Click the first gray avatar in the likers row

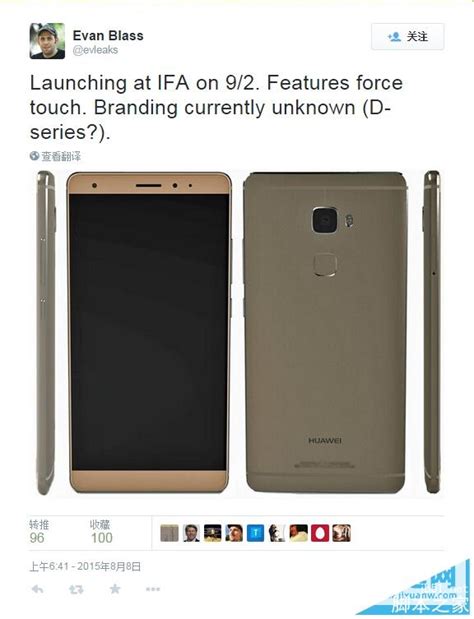click(x=169, y=533)
